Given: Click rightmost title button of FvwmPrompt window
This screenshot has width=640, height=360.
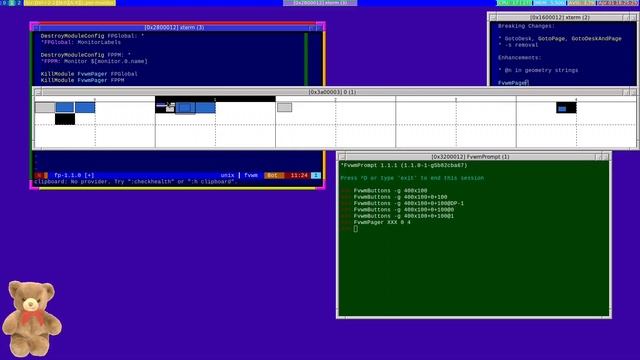Looking at the screenshot, I should [606, 157].
